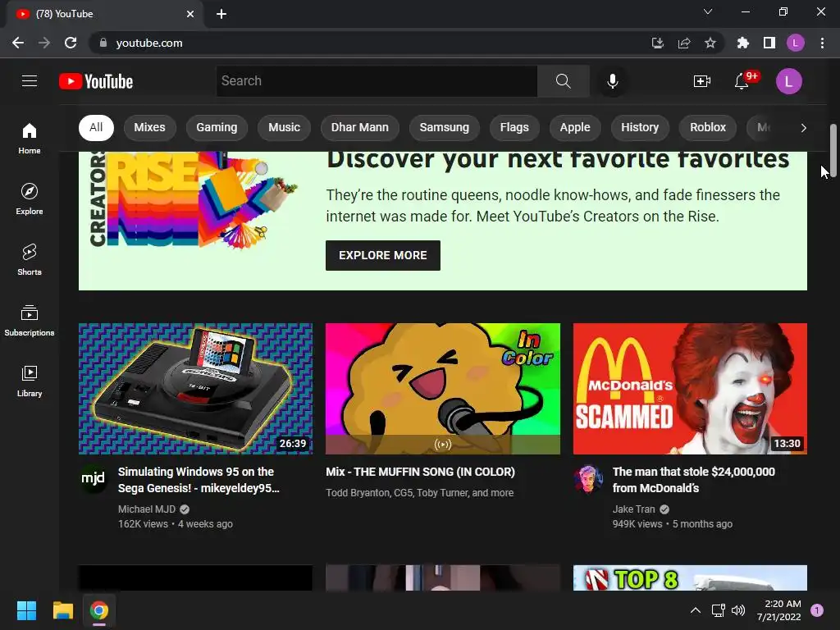
Task: Open title 'Mix - THE MUFFIN SONG (IN COLOR)'
Action: click(x=421, y=472)
